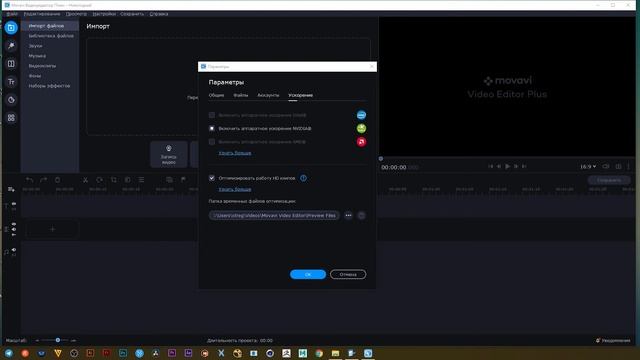Click the Delete trash icon in toolbar
This screenshot has width=640, height=360.
tap(58, 180)
